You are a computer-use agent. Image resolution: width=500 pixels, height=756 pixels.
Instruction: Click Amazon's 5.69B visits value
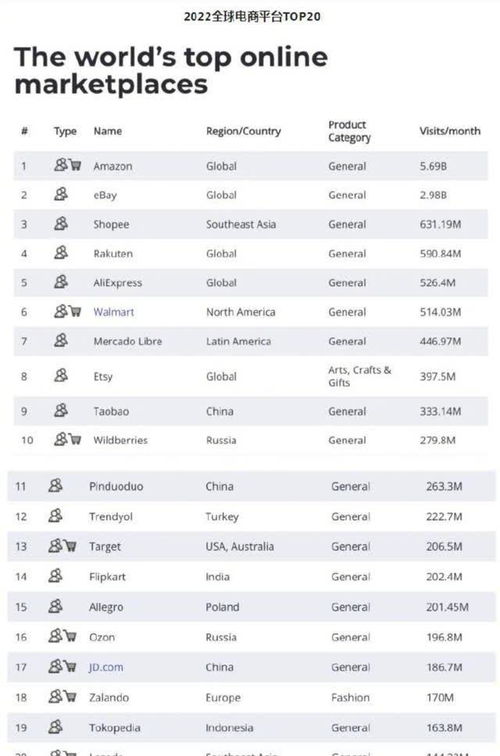click(x=433, y=166)
